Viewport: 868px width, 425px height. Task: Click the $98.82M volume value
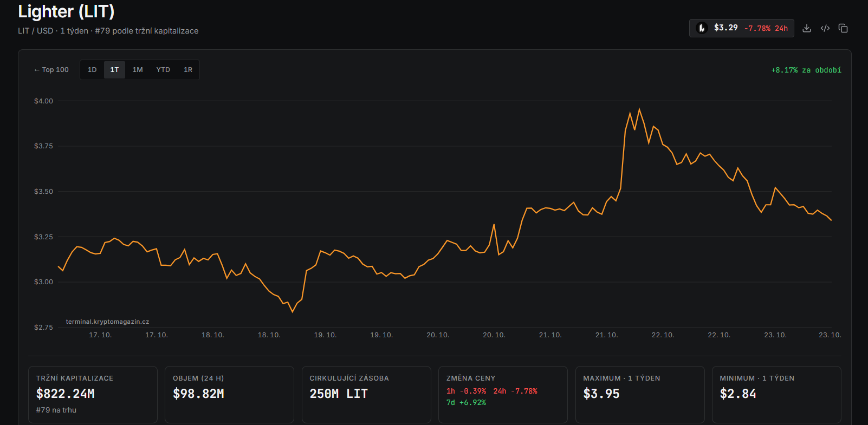click(x=198, y=394)
